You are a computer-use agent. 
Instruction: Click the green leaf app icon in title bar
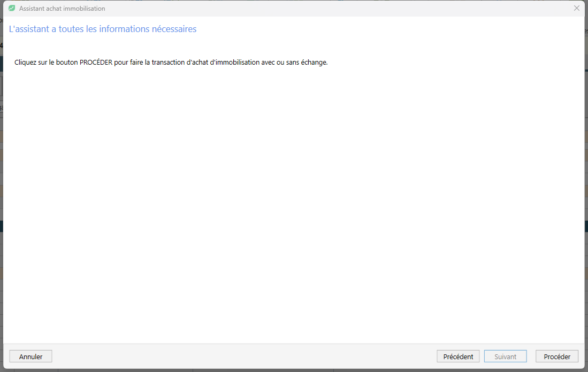[x=12, y=8]
